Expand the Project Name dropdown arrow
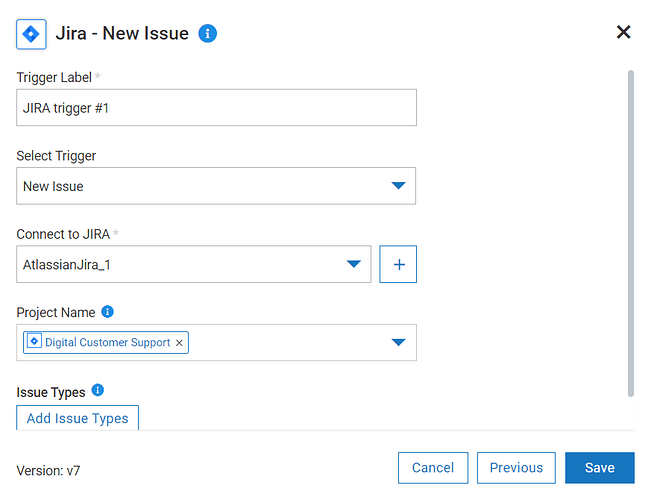 click(398, 342)
